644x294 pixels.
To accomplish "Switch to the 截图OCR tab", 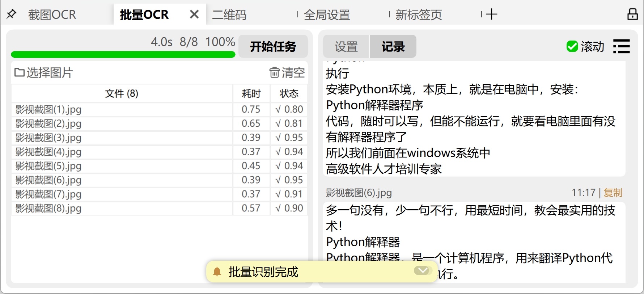I will coord(52,15).
